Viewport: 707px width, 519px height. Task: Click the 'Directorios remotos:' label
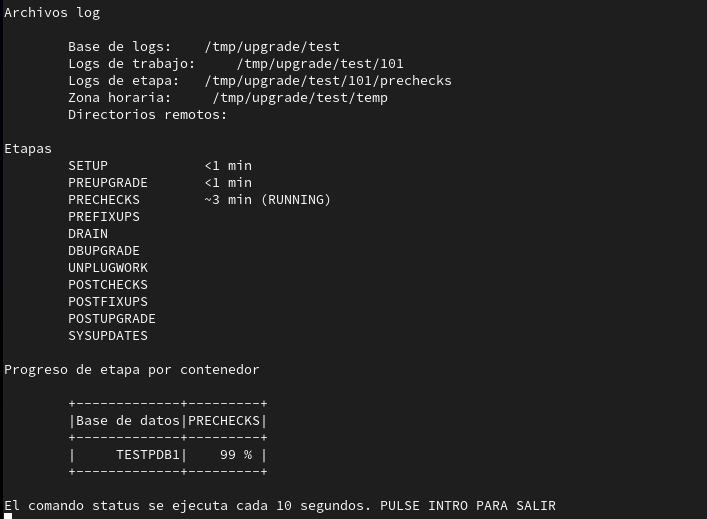click(148, 115)
